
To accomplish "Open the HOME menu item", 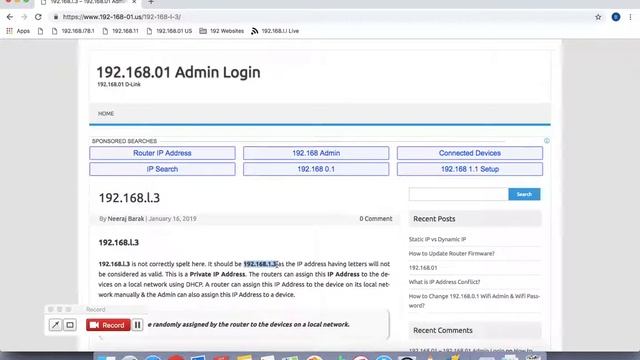I will [x=106, y=113].
